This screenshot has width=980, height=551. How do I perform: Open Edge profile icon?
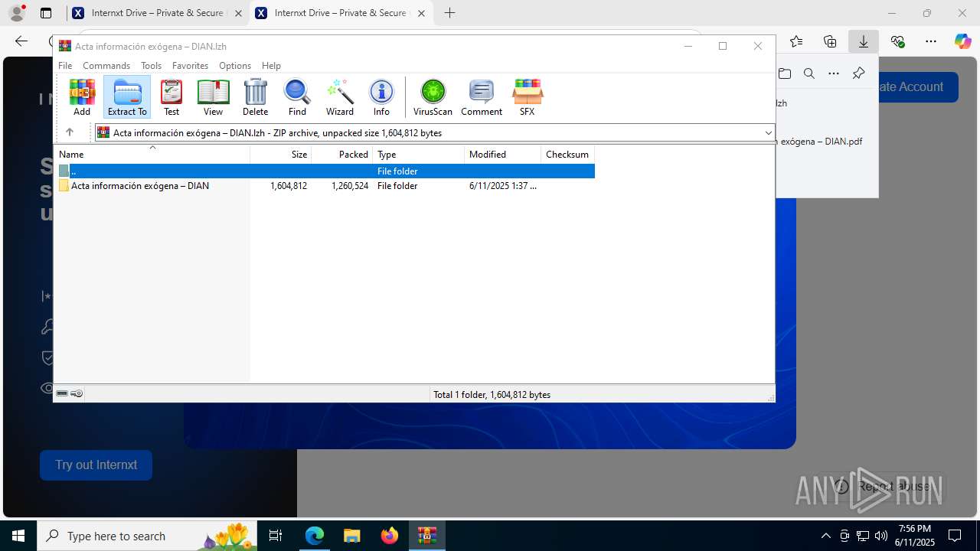point(16,13)
